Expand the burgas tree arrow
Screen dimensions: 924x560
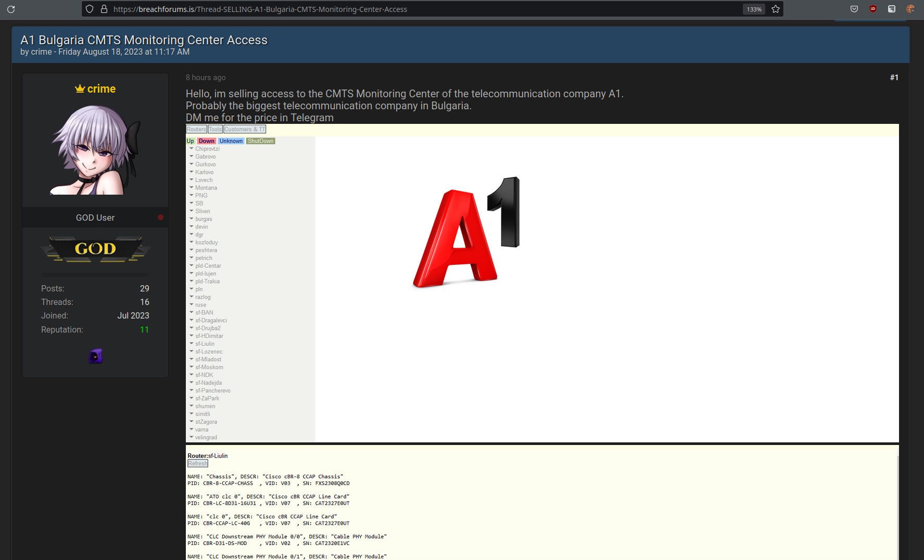pos(191,219)
